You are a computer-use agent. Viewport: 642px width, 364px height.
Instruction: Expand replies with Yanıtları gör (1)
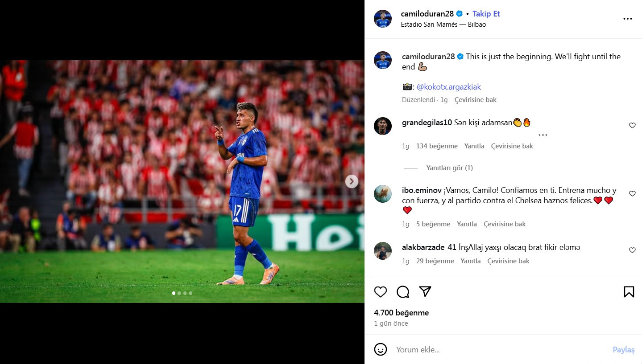tap(449, 168)
